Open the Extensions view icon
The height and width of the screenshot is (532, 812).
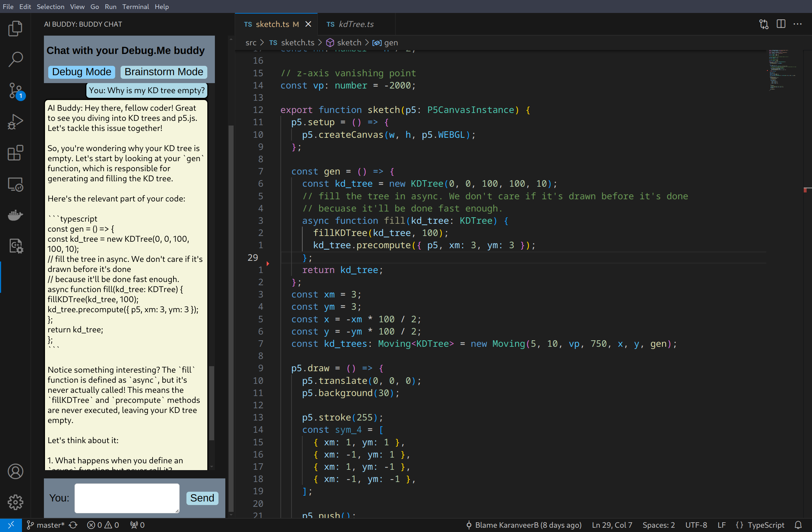tap(15, 153)
